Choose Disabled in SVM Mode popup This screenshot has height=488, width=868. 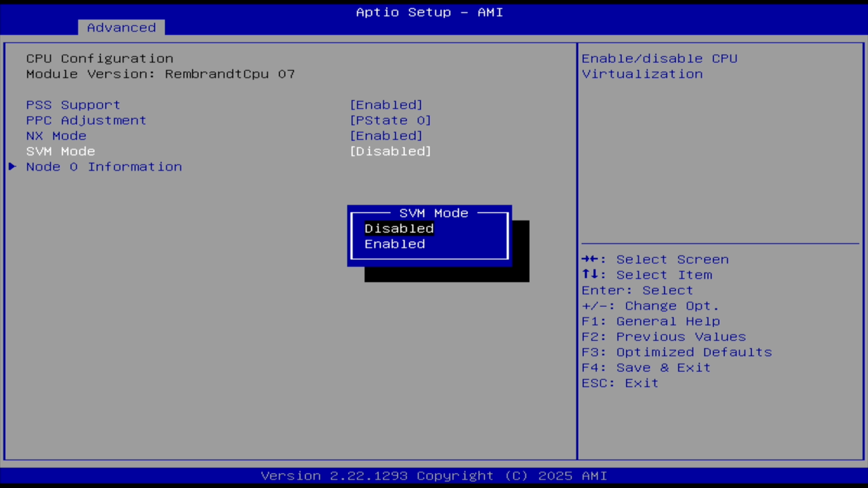point(399,228)
